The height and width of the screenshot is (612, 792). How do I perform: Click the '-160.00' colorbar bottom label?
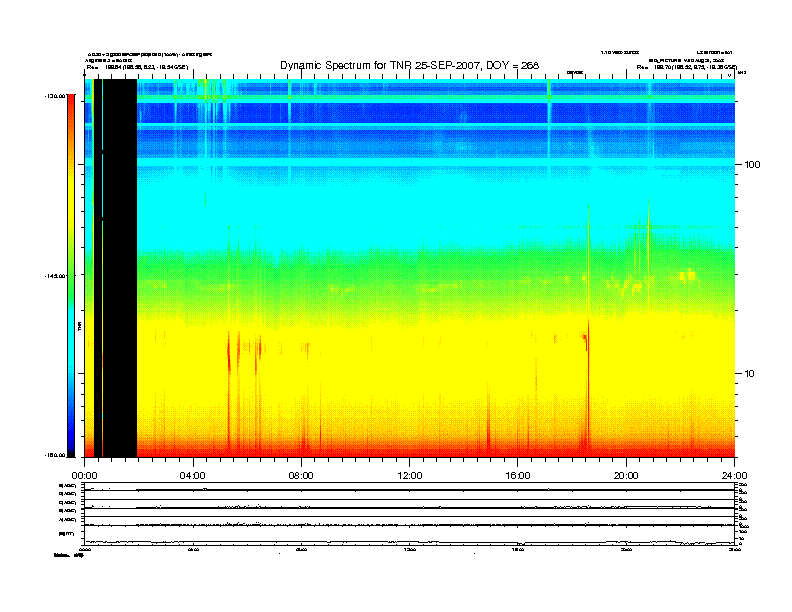point(54,455)
